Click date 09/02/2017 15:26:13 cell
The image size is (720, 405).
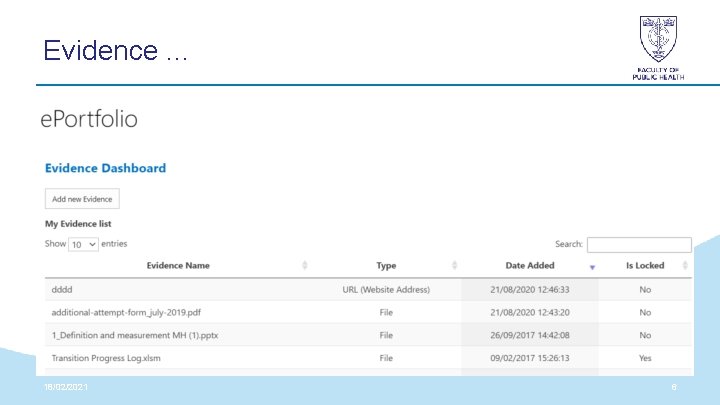(530, 358)
